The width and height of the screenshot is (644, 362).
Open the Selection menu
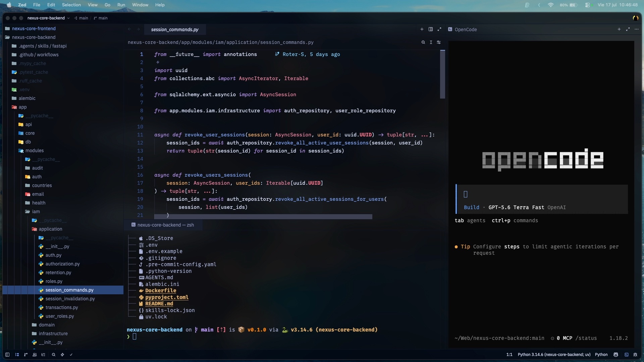point(71,5)
